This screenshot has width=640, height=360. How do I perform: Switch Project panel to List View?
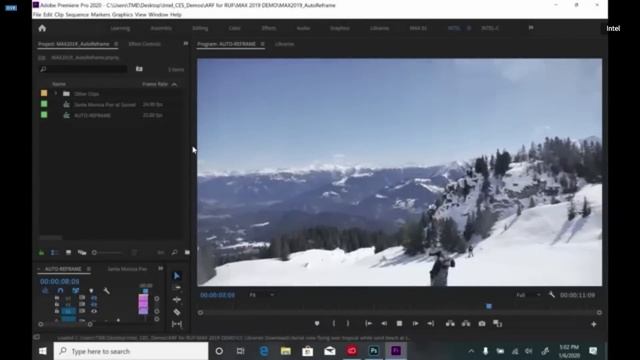tap(54, 253)
